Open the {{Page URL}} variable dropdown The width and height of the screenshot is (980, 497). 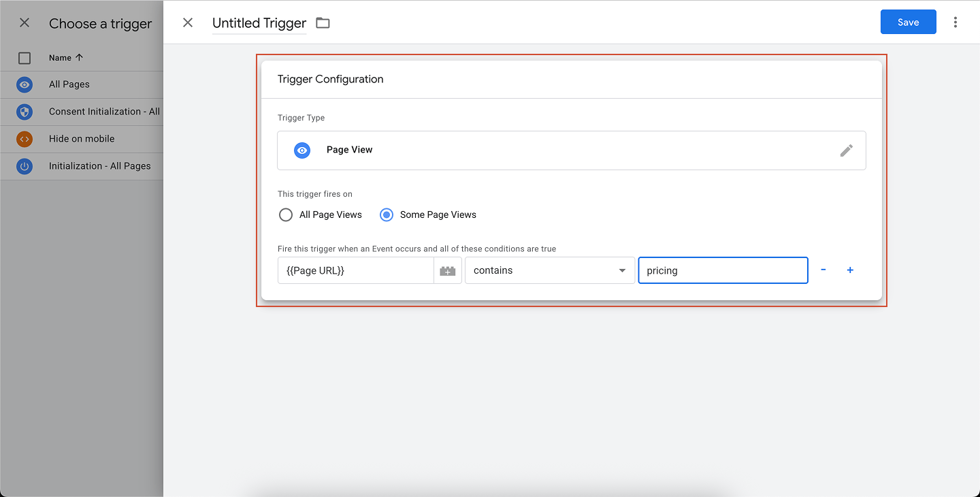(x=356, y=270)
